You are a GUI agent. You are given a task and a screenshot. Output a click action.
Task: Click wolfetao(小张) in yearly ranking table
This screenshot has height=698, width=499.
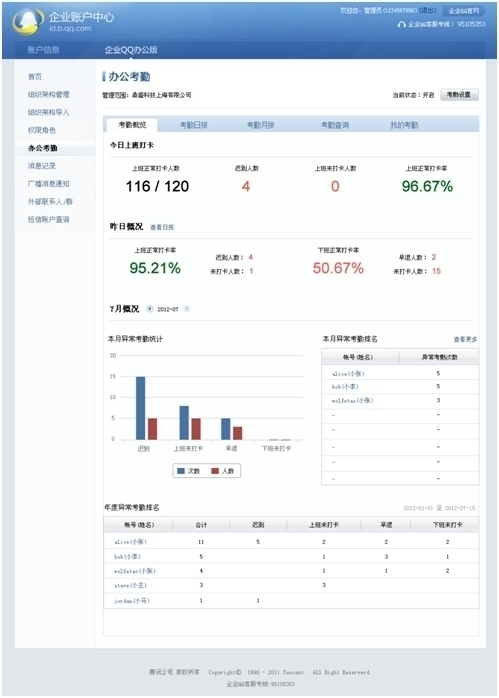134,571
